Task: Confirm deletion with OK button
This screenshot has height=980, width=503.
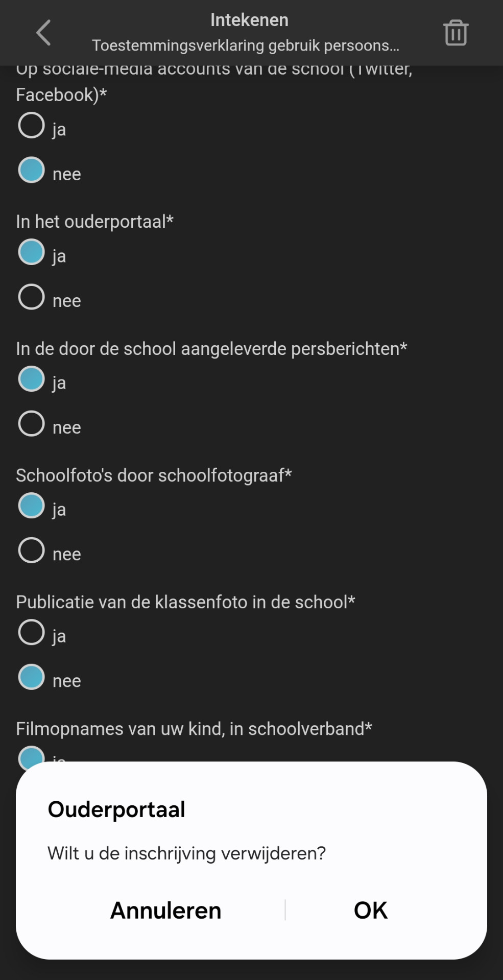Action: (x=371, y=911)
